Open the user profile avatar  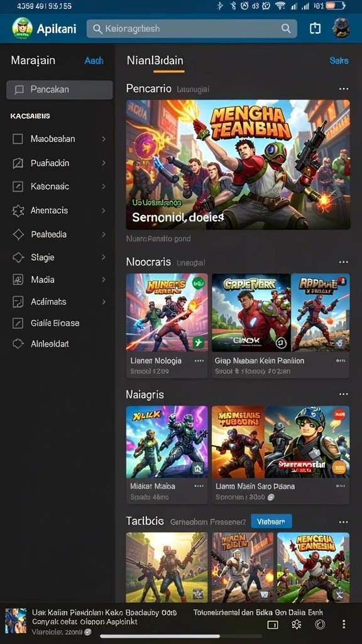[x=341, y=28]
